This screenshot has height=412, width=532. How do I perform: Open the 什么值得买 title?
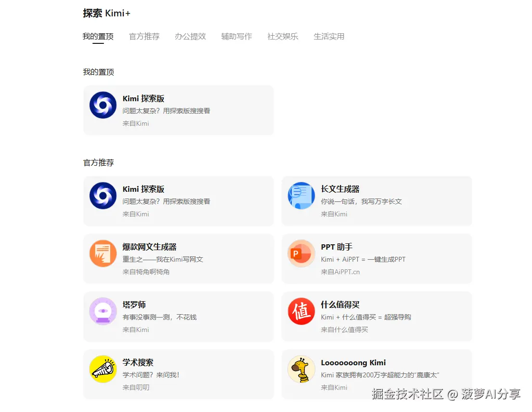click(x=340, y=305)
